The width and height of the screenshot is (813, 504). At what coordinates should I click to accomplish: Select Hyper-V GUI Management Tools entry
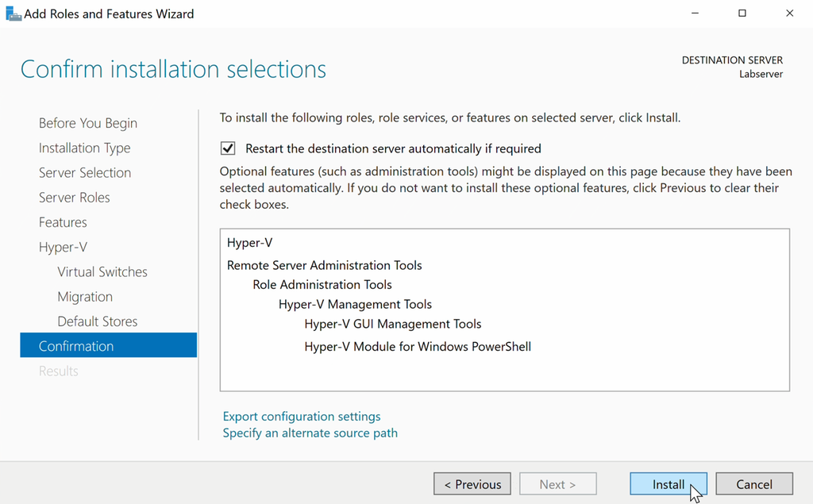[x=393, y=324]
